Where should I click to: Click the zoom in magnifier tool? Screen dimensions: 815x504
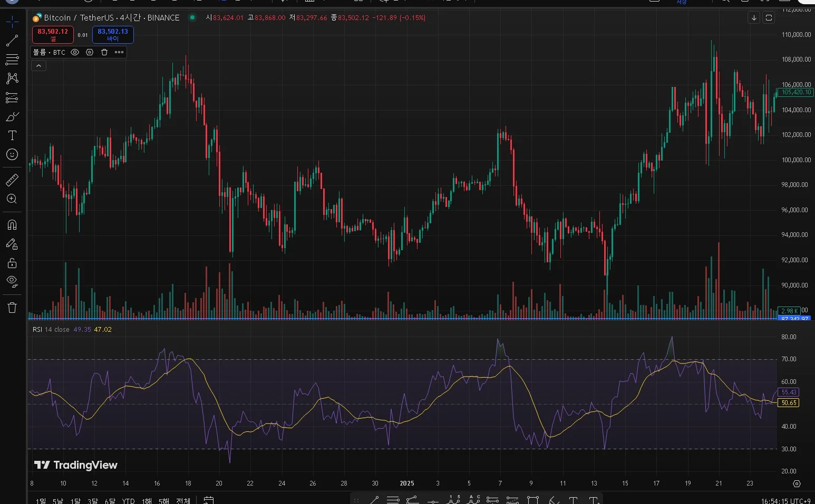point(12,199)
